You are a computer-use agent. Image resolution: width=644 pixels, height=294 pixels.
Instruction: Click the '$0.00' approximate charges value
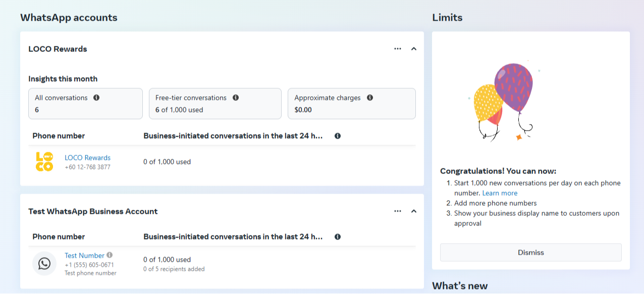coord(303,110)
